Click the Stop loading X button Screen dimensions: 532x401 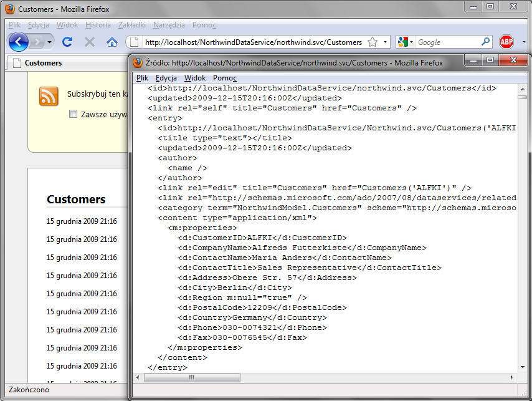[x=90, y=42]
